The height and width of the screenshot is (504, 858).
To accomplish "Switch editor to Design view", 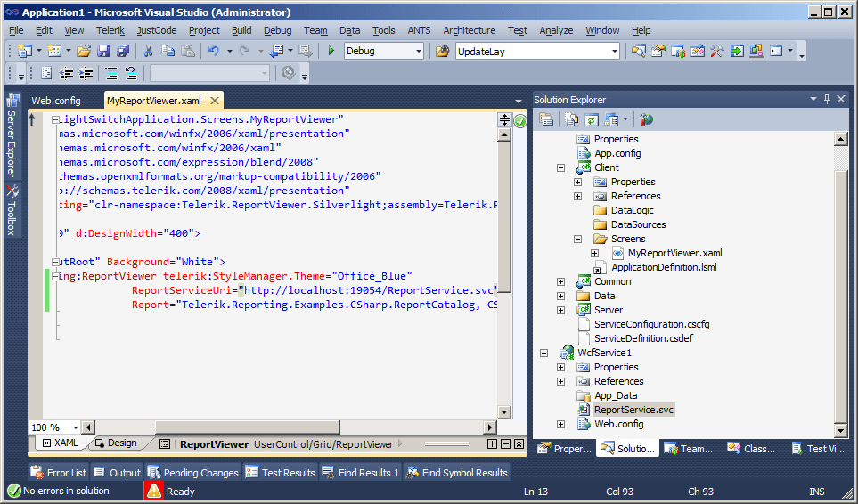I will 115,443.
